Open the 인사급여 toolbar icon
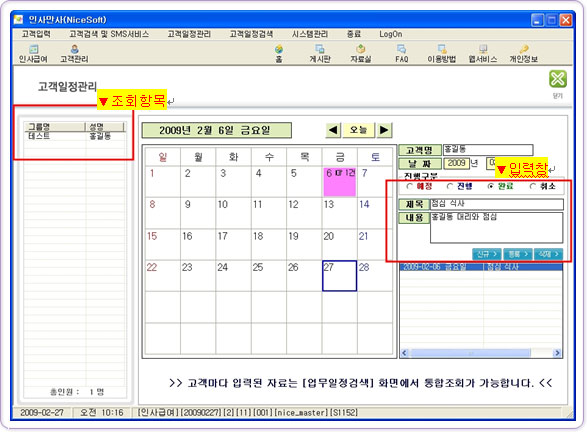587x432 pixels. [x=33, y=54]
